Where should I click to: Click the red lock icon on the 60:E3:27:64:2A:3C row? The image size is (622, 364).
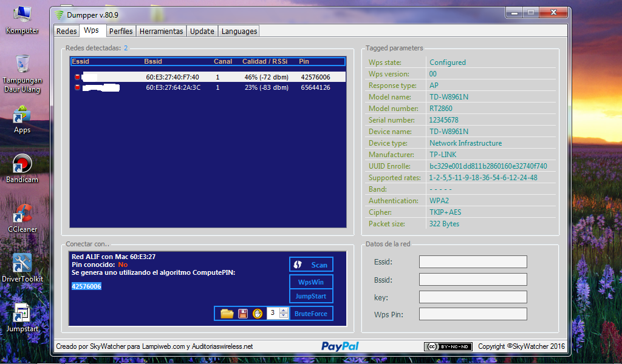click(77, 87)
